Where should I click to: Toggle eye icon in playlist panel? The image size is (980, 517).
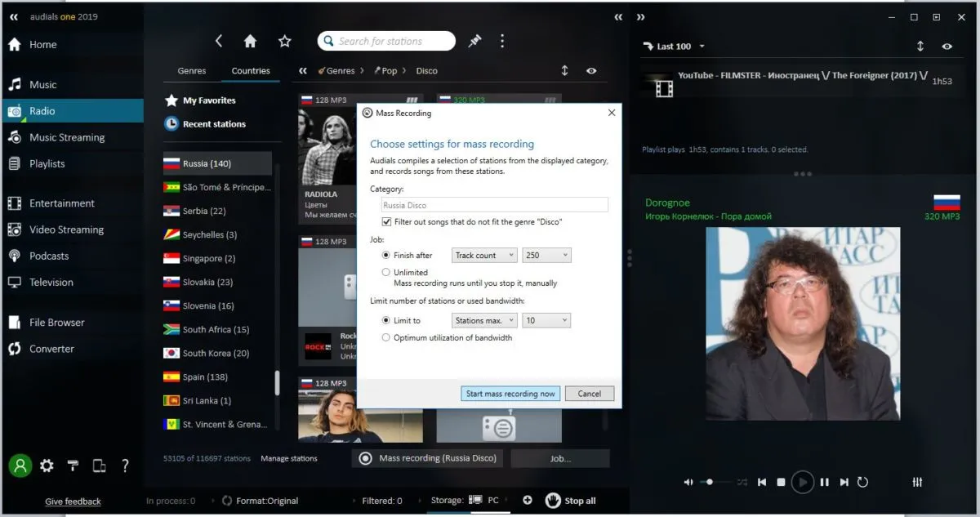(x=947, y=47)
